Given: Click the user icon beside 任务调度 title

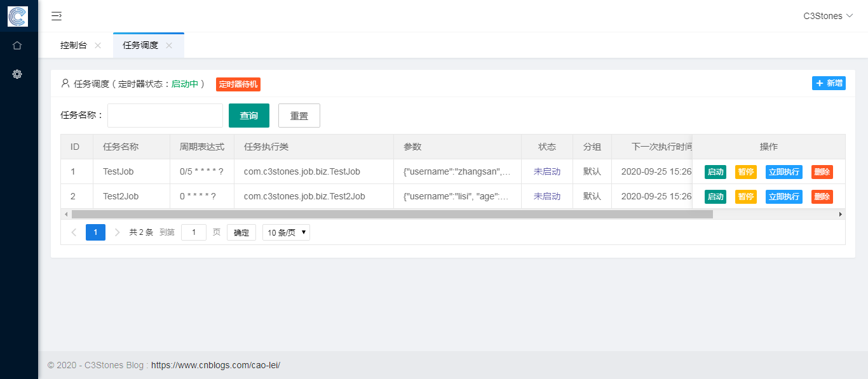Looking at the screenshot, I should point(65,83).
